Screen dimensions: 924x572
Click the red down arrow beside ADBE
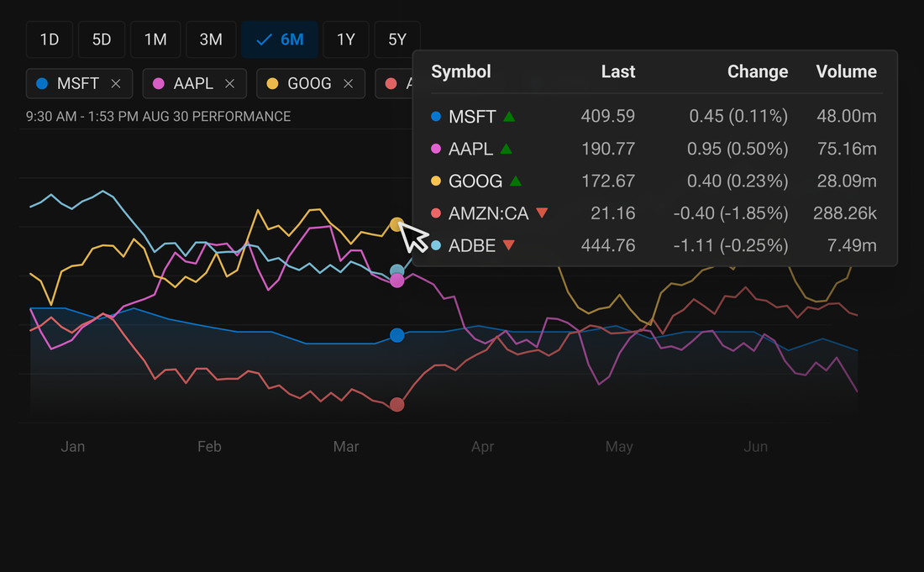(x=508, y=245)
